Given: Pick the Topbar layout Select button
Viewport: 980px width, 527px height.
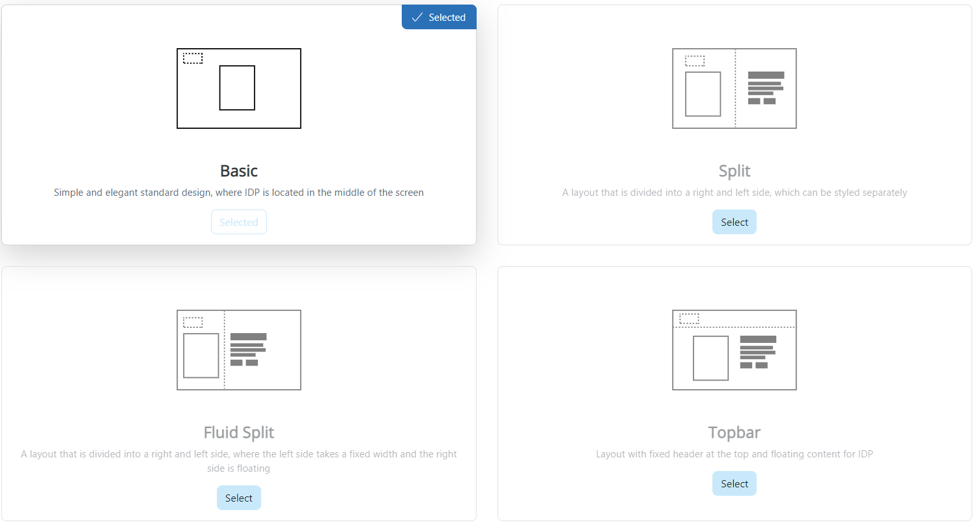Looking at the screenshot, I should click(x=735, y=483).
